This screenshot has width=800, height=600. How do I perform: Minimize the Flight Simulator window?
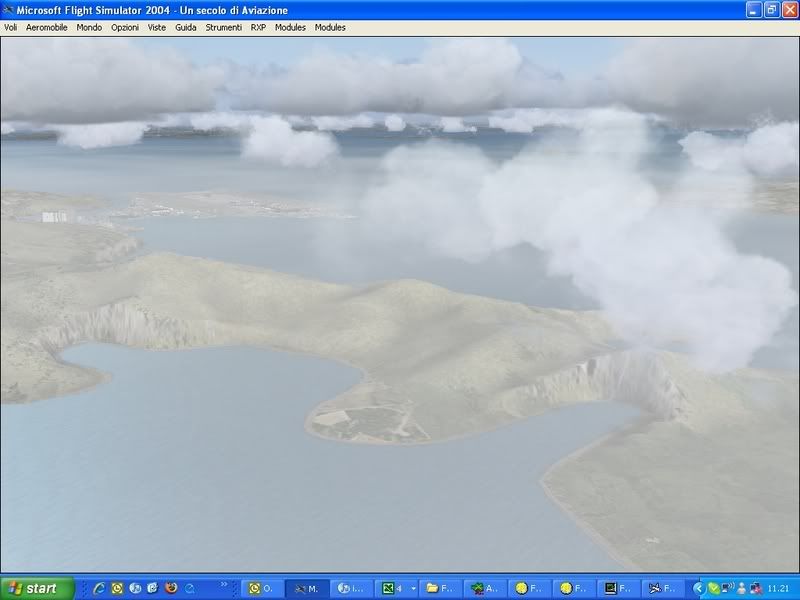[754, 10]
